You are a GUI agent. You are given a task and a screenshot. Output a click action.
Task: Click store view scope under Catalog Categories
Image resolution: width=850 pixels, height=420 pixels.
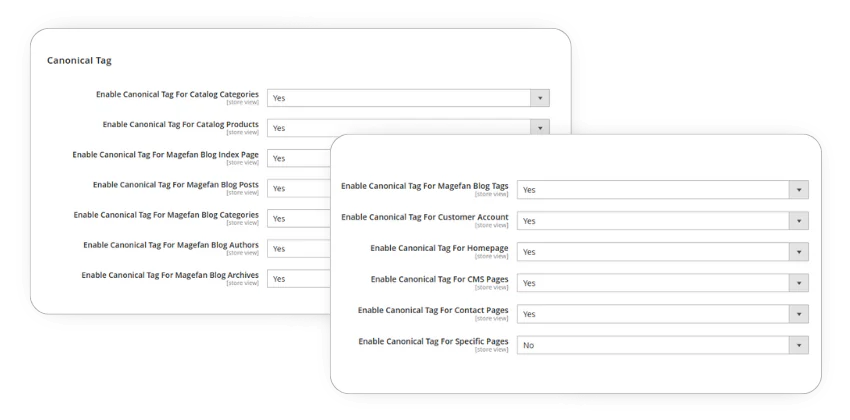[x=243, y=102]
